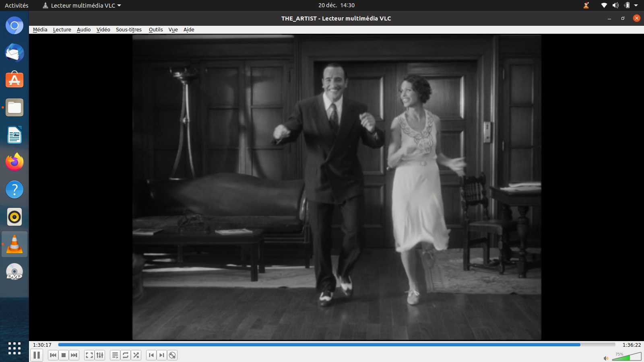Launch Thunderbird mail from dock

pyautogui.click(x=14, y=53)
